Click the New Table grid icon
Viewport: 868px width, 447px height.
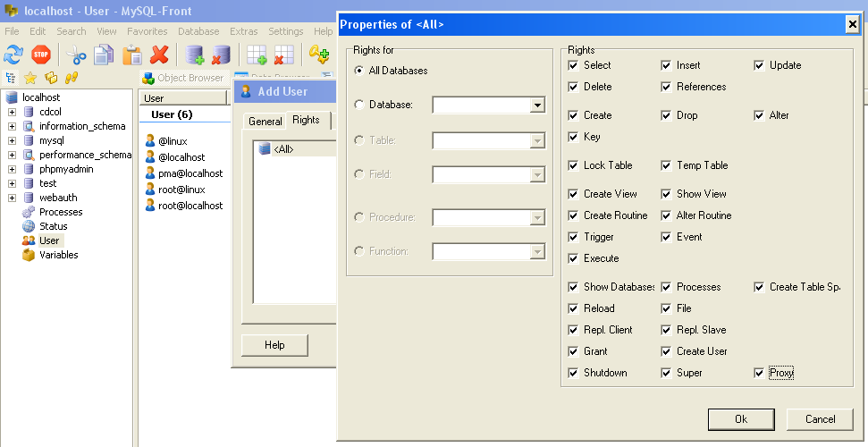(x=257, y=55)
